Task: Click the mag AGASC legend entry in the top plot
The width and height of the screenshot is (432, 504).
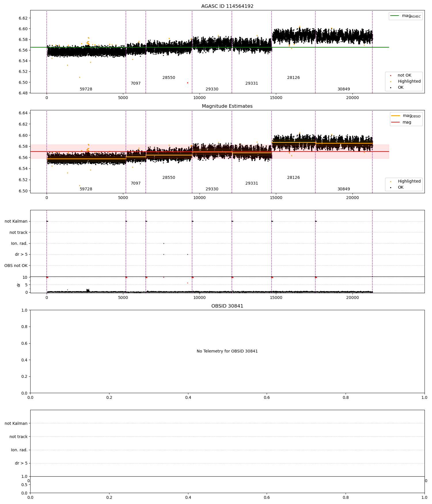Action: click(406, 16)
